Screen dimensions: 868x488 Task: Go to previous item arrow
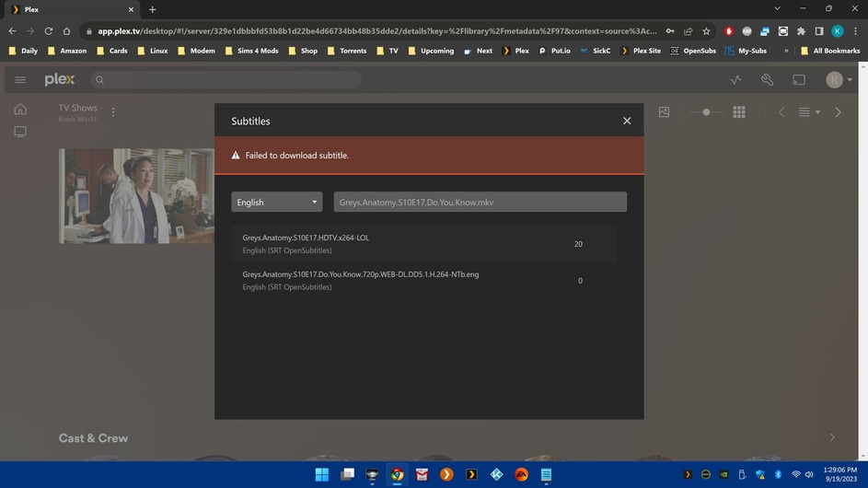(x=781, y=112)
